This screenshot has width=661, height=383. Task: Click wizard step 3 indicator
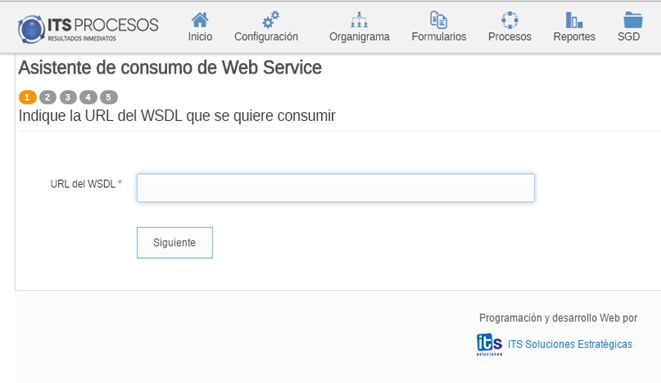click(68, 97)
